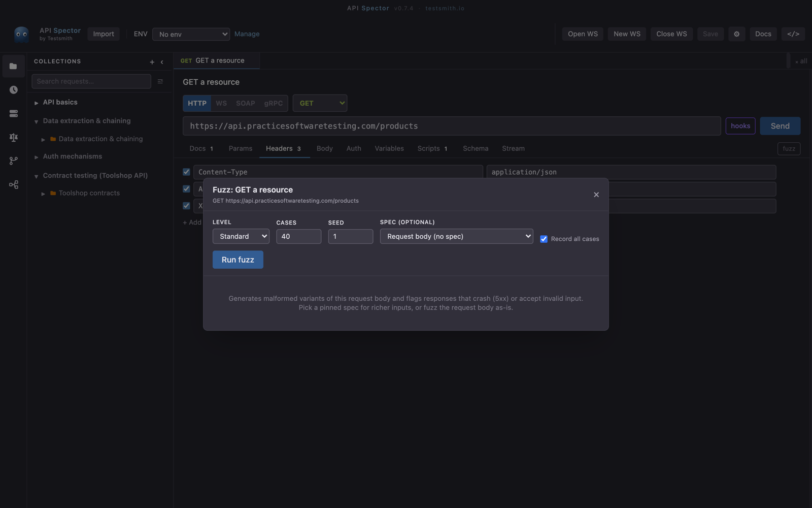This screenshot has height=508, width=812.
Task: Open the mock servers sidebar icon
Action: 13,113
